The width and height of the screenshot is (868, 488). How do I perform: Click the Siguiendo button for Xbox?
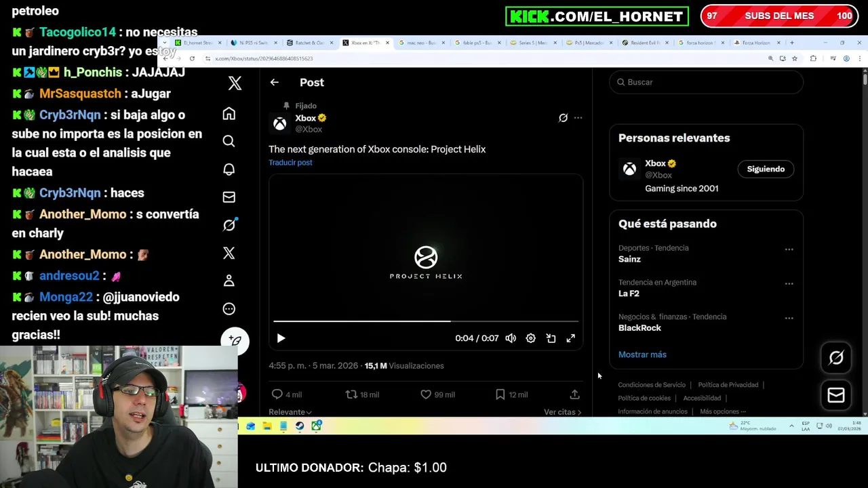tap(766, 169)
